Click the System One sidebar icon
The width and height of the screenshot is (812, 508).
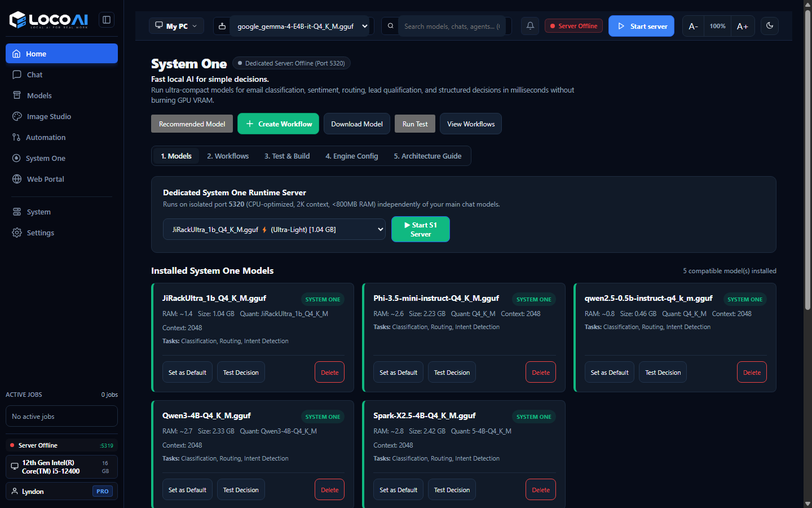click(16, 158)
